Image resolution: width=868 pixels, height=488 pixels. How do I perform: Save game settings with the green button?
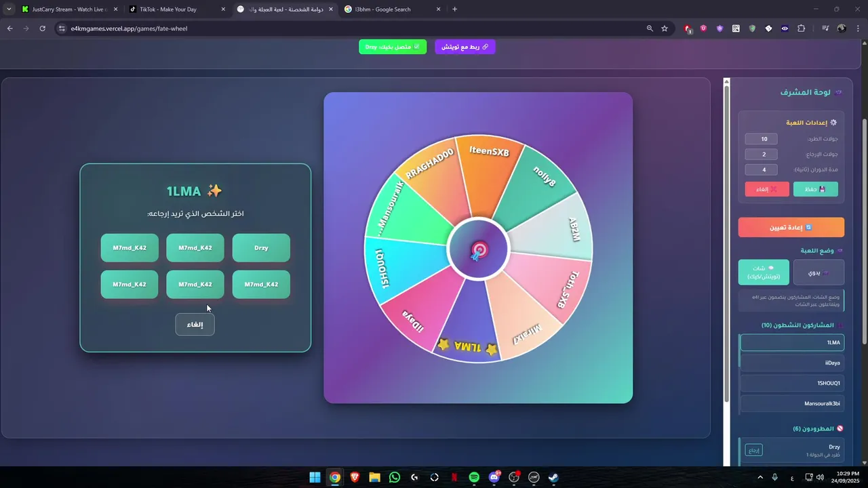pyautogui.click(x=816, y=189)
